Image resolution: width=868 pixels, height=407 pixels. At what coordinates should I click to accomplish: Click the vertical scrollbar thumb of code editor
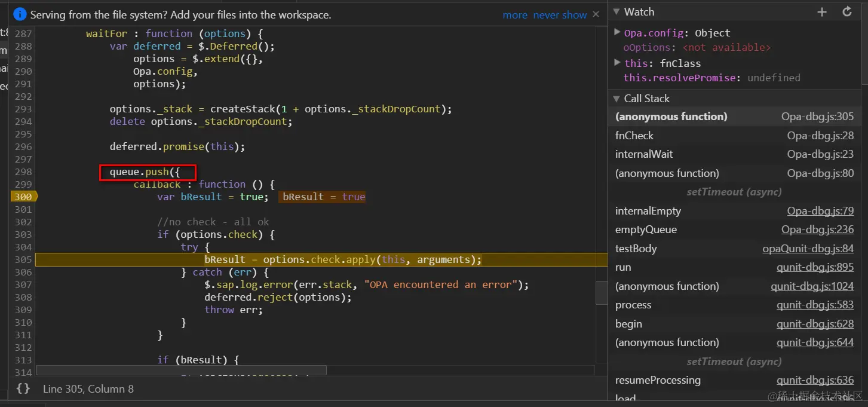pyautogui.click(x=602, y=292)
